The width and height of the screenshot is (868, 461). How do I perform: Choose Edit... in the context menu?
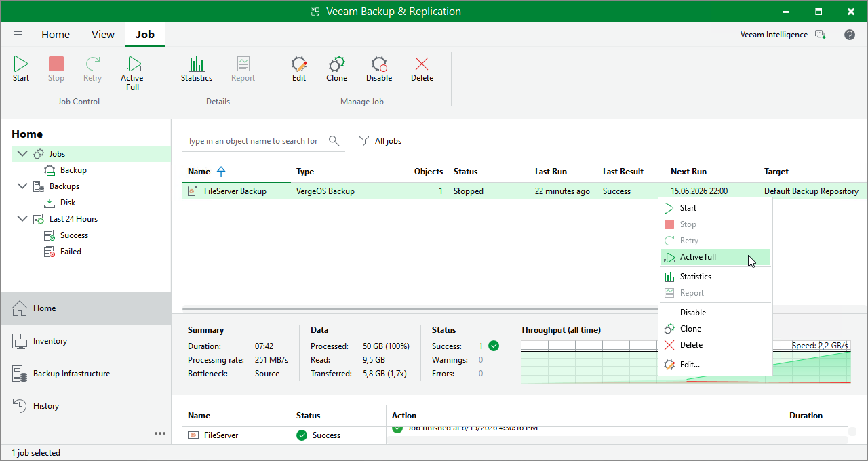click(715, 365)
